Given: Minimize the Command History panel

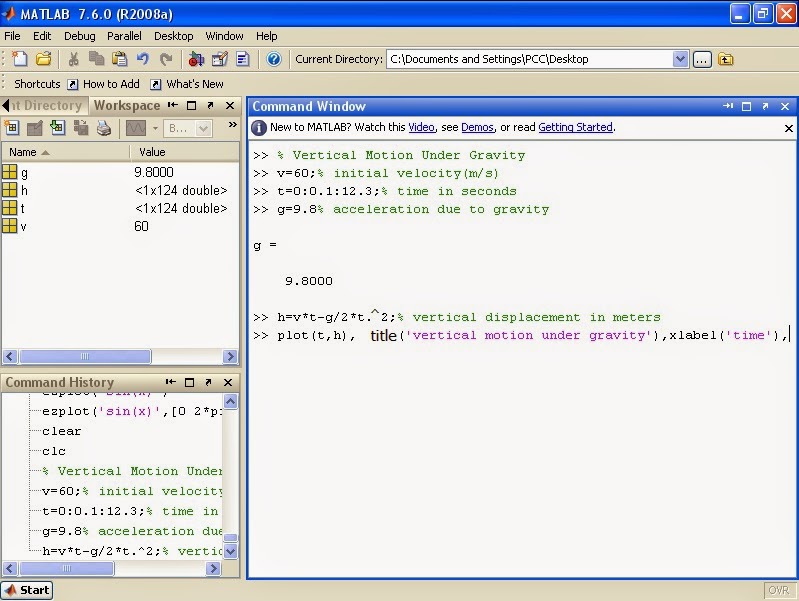Looking at the screenshot, I should [x=171, y=382].
